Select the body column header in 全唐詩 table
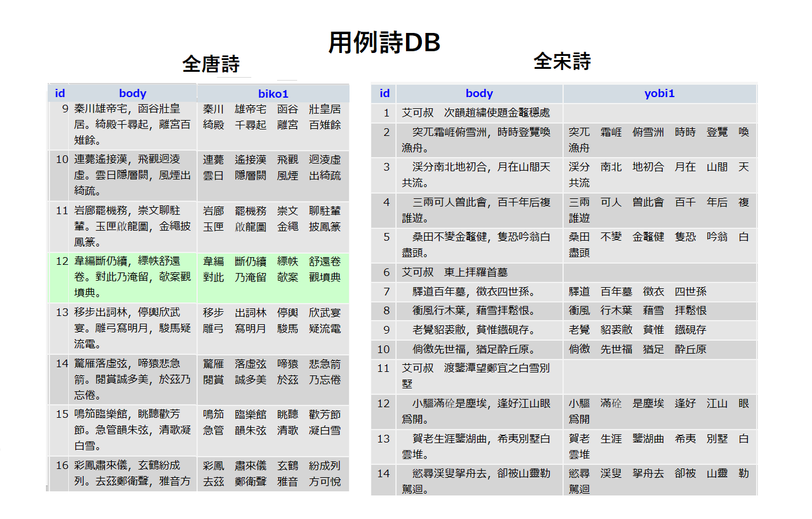 [133, 93]
